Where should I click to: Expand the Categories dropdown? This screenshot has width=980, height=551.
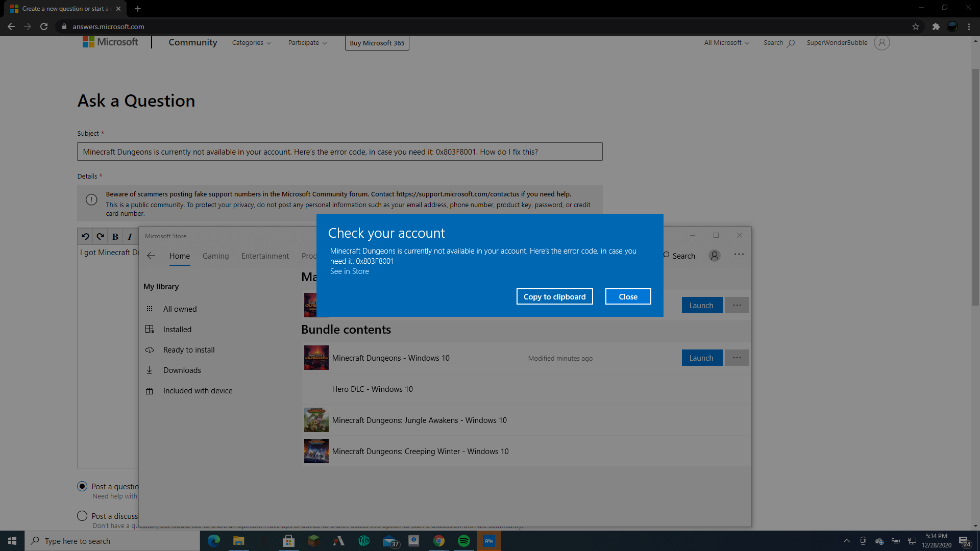coord(252,43)
